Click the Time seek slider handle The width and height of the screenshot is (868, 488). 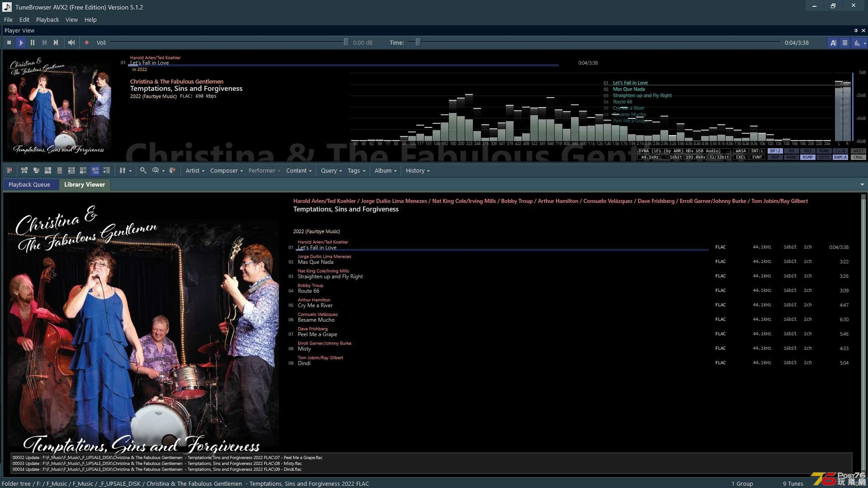pyautogui.click(x=418, y=42)
